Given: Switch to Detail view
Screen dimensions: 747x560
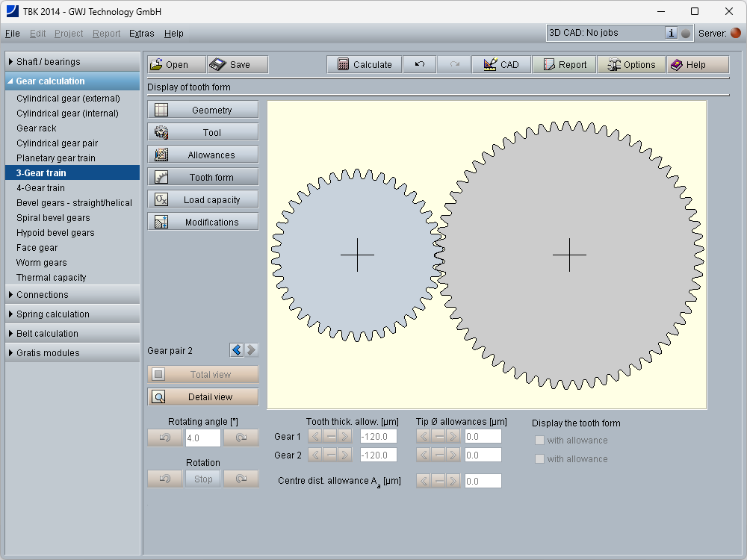Looking at the screenshot, I should 203,397.
